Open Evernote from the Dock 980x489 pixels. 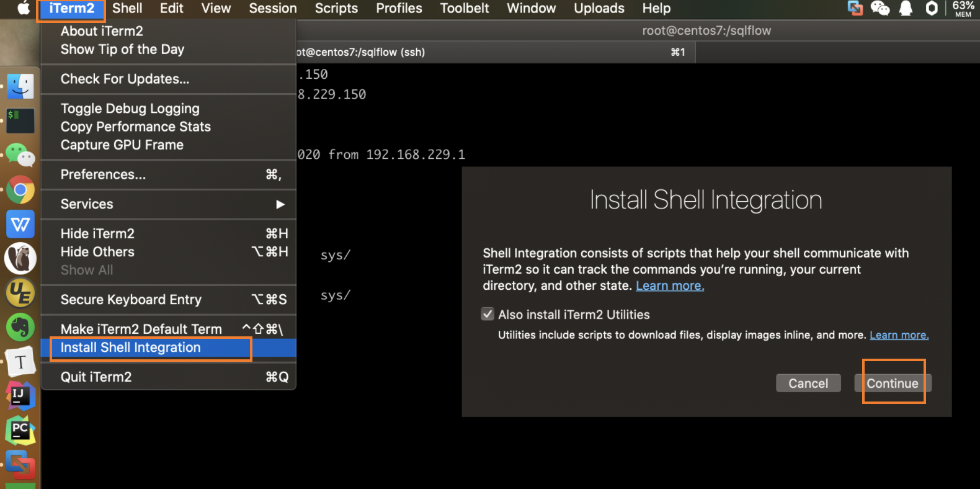(20, 328)
